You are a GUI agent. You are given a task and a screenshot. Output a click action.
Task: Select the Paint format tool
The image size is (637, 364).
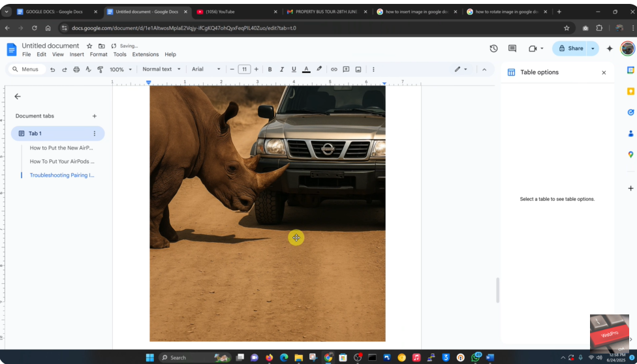[x=101, y=69]
